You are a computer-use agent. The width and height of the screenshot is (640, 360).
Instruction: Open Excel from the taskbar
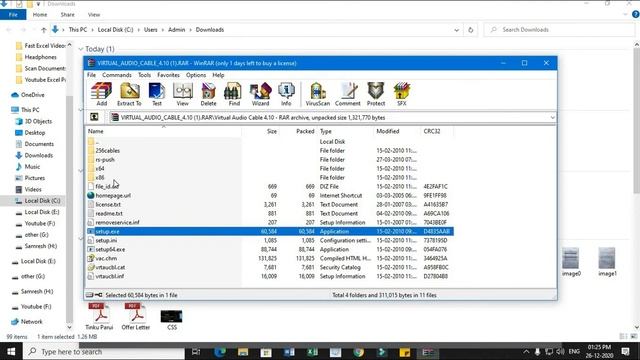(312, 352)
